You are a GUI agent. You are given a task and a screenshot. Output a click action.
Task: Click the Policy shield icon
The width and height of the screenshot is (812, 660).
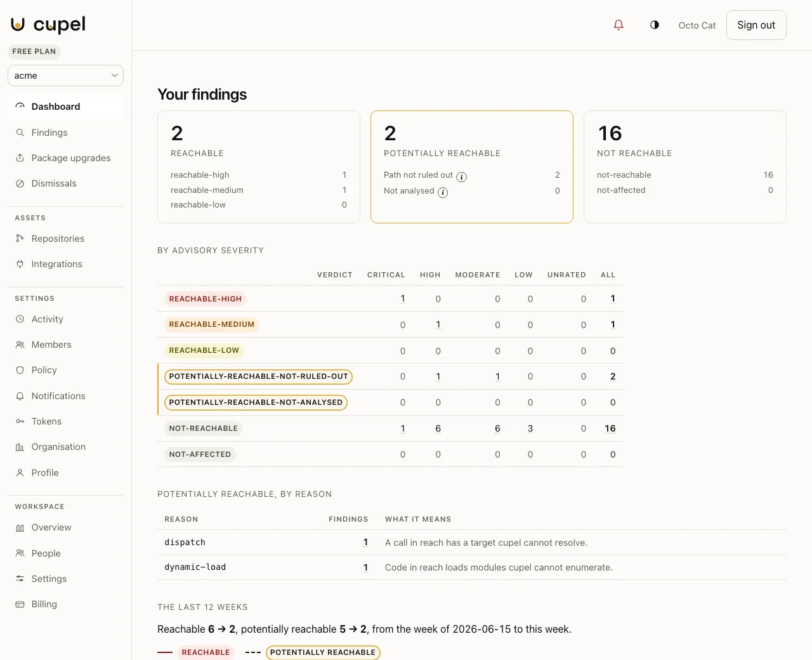[20, 370]
